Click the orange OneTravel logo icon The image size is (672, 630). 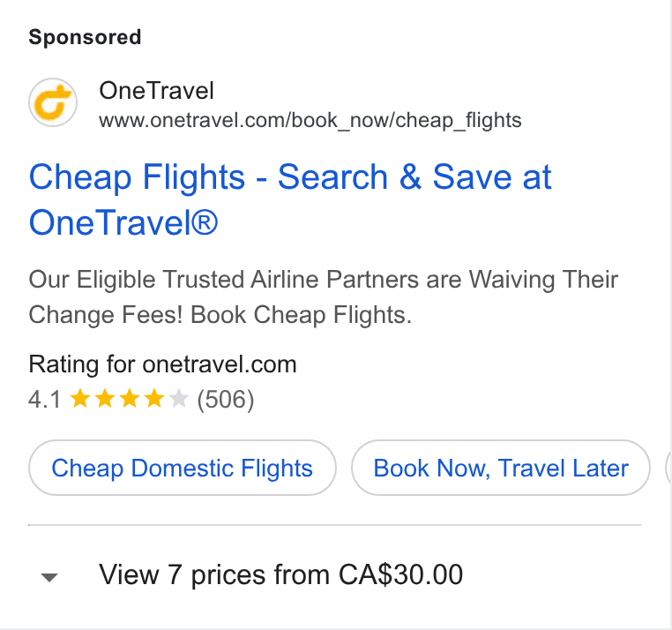53,102
